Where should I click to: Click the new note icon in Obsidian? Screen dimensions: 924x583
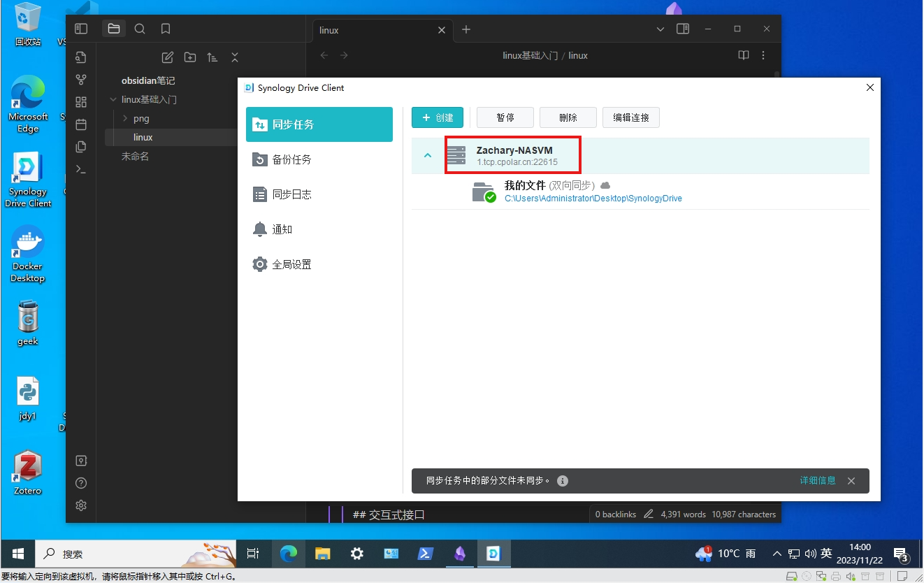click(168, 57)
